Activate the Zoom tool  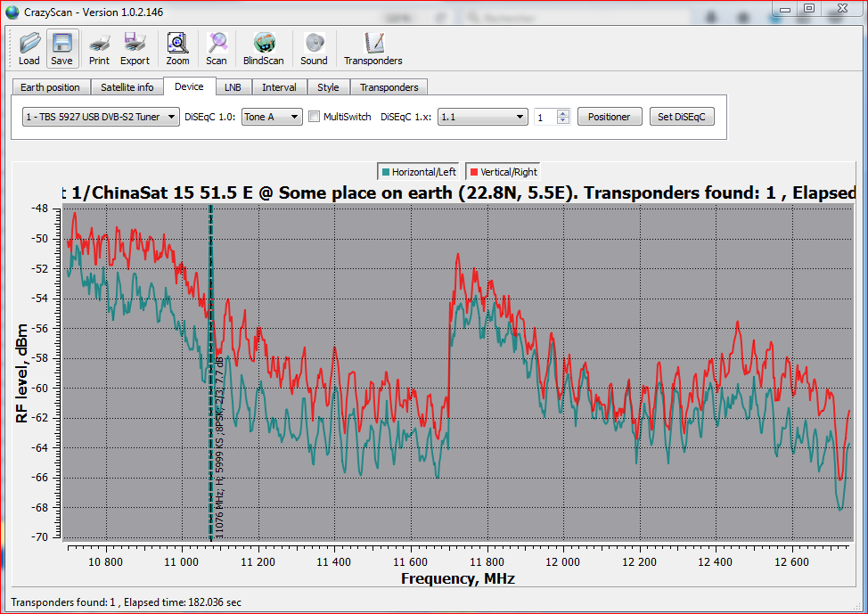click(x=177, y=48)
